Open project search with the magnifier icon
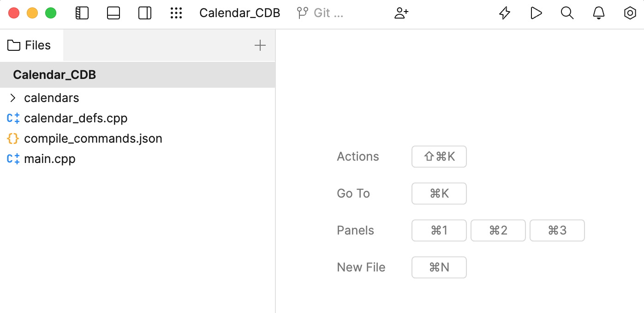 tap(567, 13)
